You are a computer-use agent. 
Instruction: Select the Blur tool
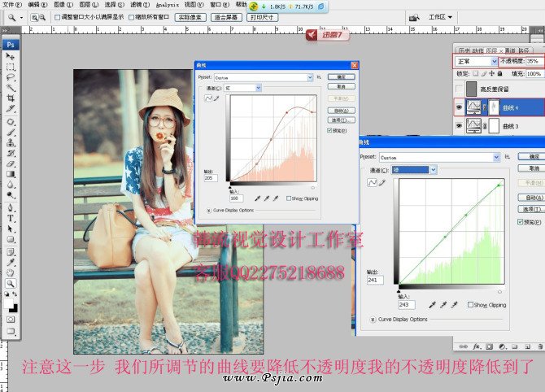pos(11,184)
